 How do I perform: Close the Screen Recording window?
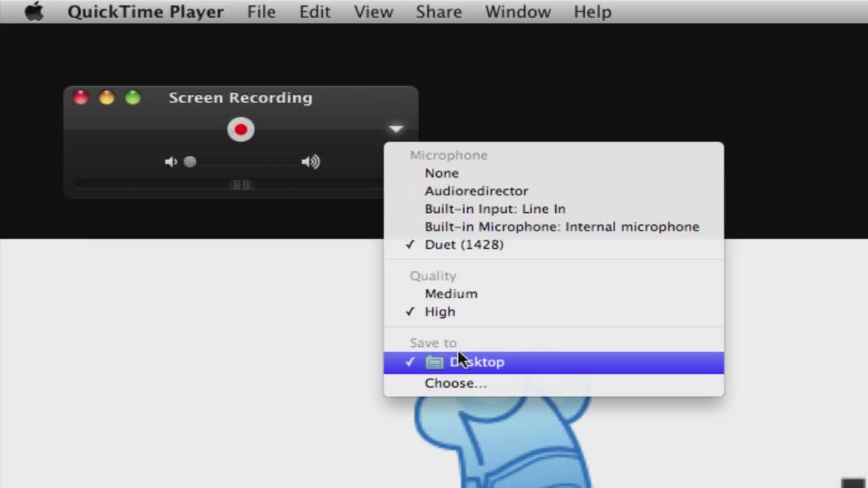coord(81,98)
